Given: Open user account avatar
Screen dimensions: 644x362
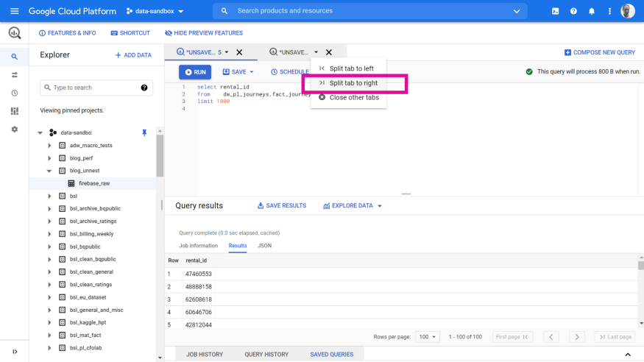Looking at the screenshot, I should (628, 11).
